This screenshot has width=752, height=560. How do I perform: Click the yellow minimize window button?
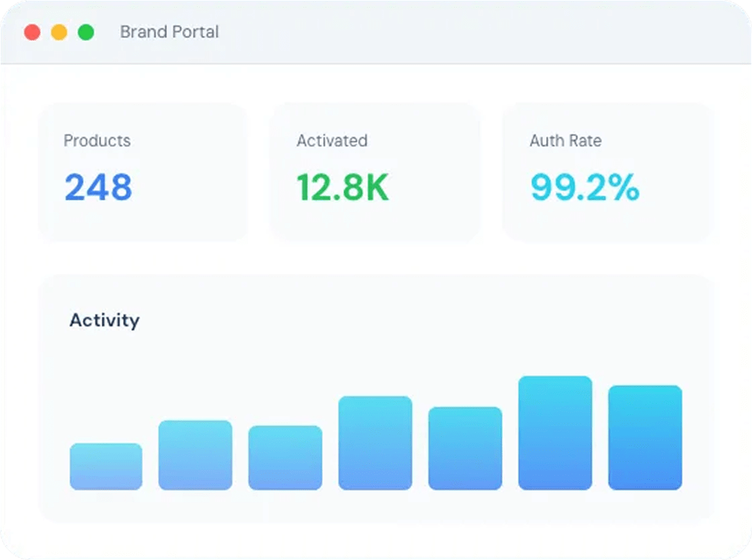click(x=59, y=32)
